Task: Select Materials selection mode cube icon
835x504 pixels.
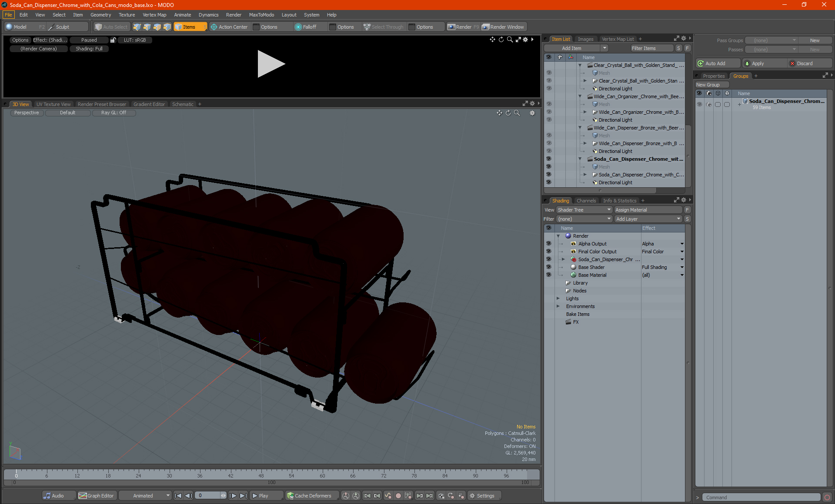Action: pyautogui.click(x=167, y=27)
